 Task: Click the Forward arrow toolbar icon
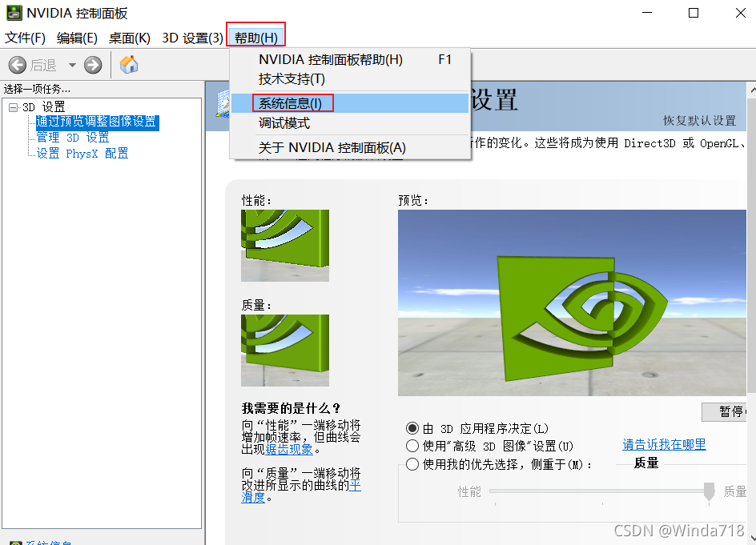coord(93,65)
